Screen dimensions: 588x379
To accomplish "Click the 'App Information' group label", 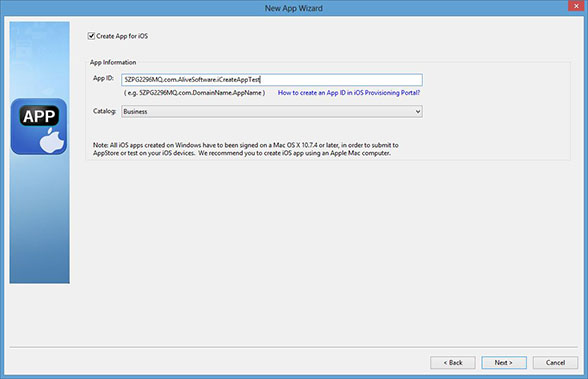I will click(113, 62).
